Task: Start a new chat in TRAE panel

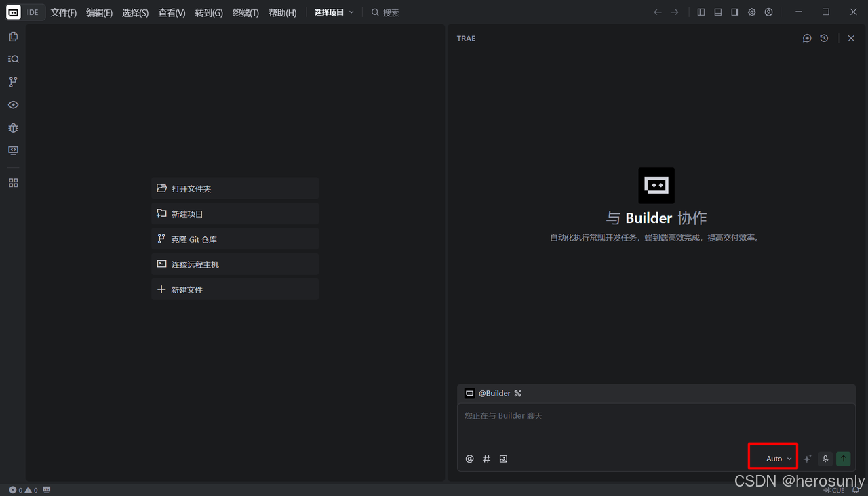Action: point(807,39)
